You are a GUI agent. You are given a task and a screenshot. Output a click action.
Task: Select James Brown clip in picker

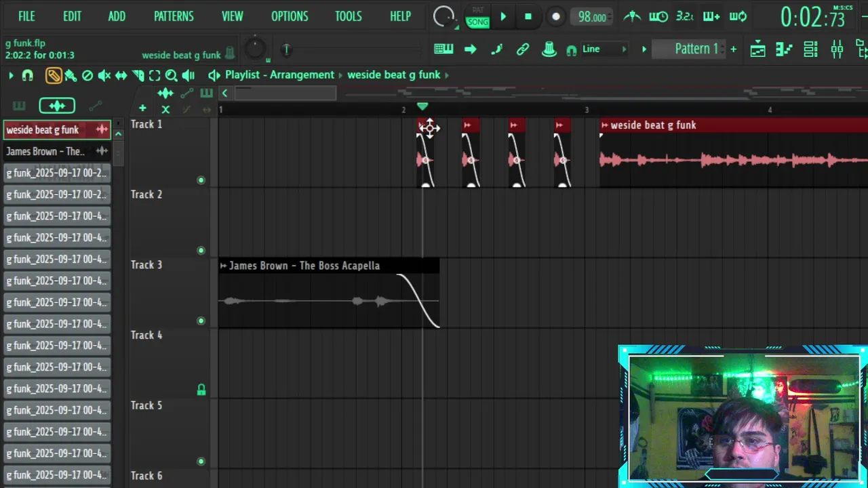pos(57,151)
